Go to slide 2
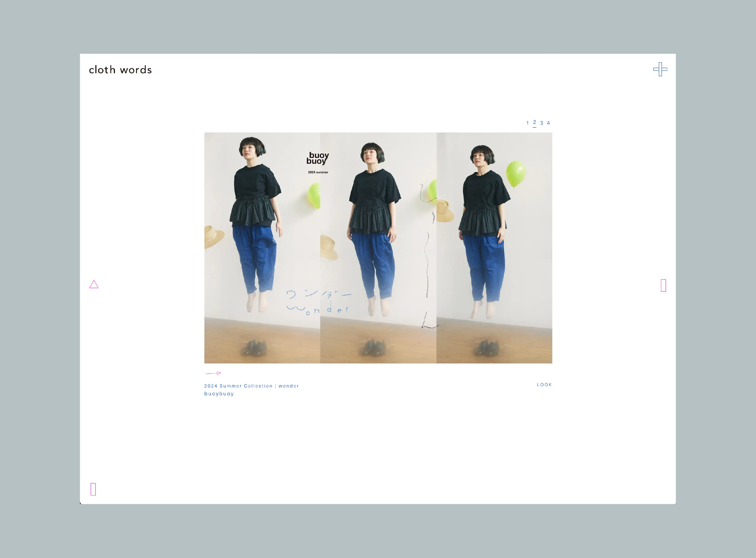Image resolution: width=756 pixels, height=558 pixels. pyautogui.click(x=534, y=123)
